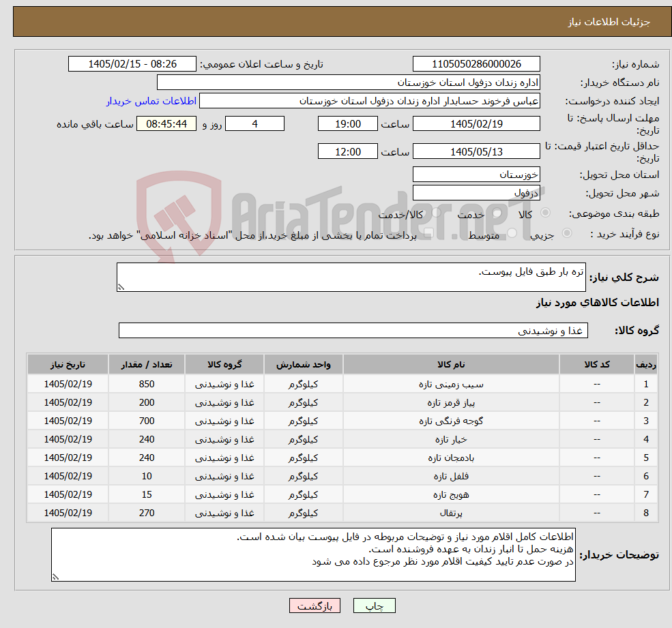The height and width of the screenshot is (628, 672).
Task: Click the Islamic treasury payment note text
Action: (x=252, y=235)
